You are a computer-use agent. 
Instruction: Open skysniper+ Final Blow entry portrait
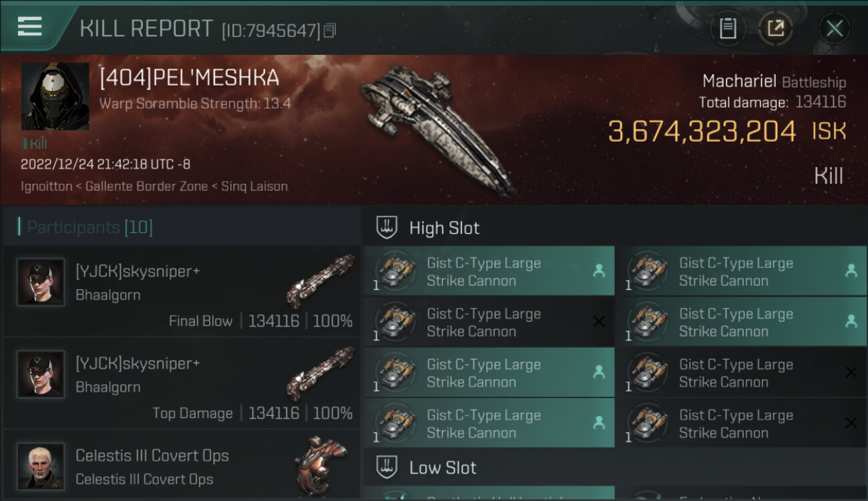(x=41, y=282)
